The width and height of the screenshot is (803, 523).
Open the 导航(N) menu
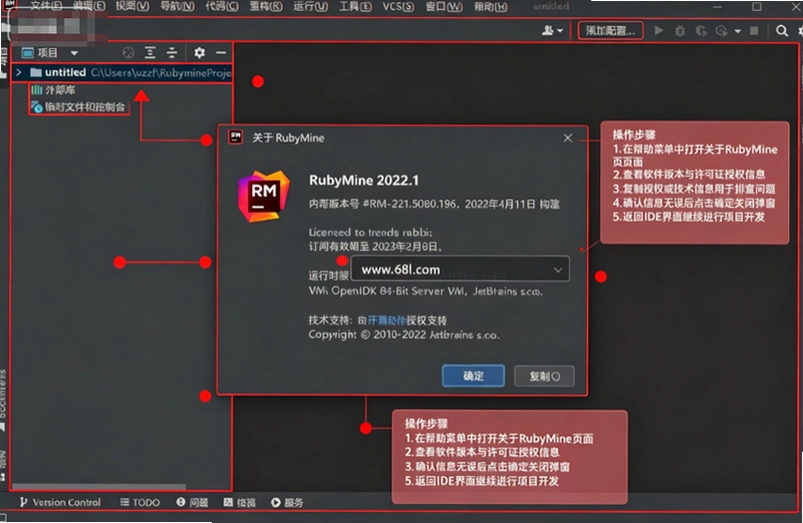(x=177, y=6)
